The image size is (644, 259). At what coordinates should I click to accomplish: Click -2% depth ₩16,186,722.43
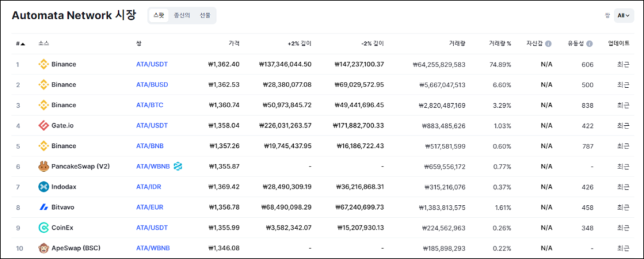click(x=360, y=146)
